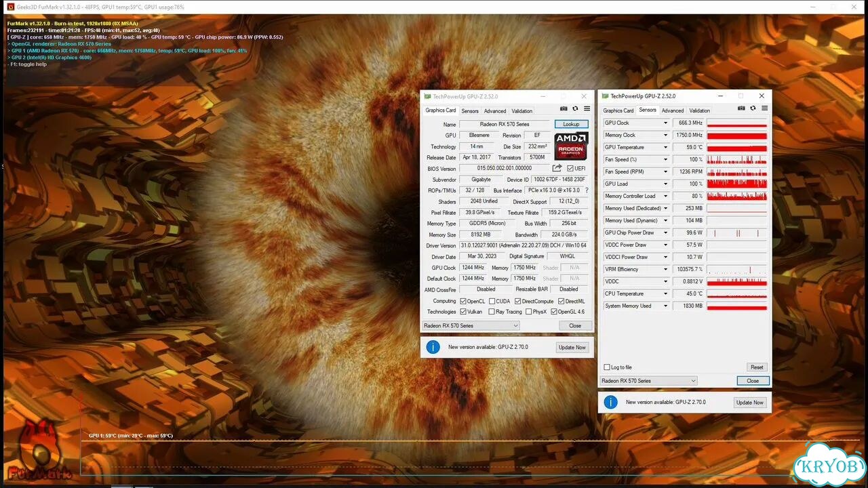Click the Bus Interface question mark icon
The height and width of the screenshot is (488, 868).
(x=587, y=190)
